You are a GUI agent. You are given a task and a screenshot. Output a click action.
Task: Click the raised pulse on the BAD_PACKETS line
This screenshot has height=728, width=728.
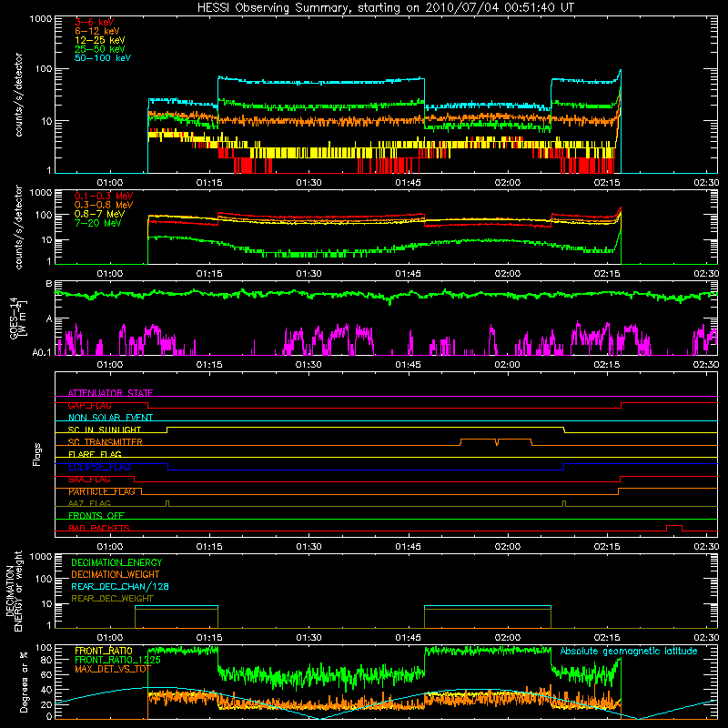coord(674,528)
